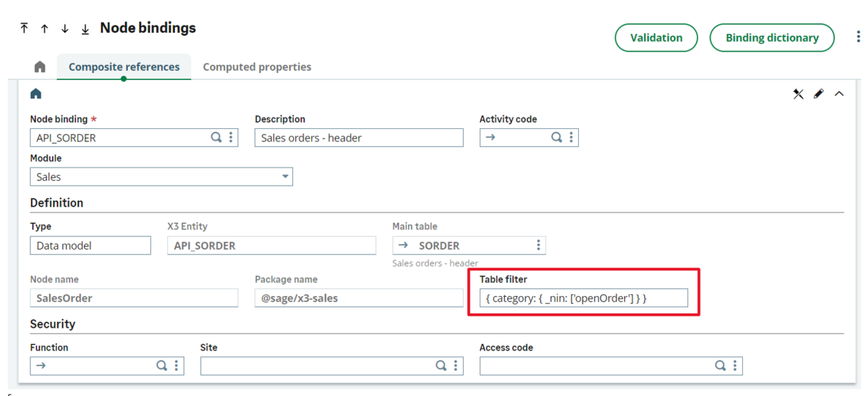This screenshot has width=868, height=396.
Task: Collapse the panel with the chevron up
Action: (x=839, y=94)
